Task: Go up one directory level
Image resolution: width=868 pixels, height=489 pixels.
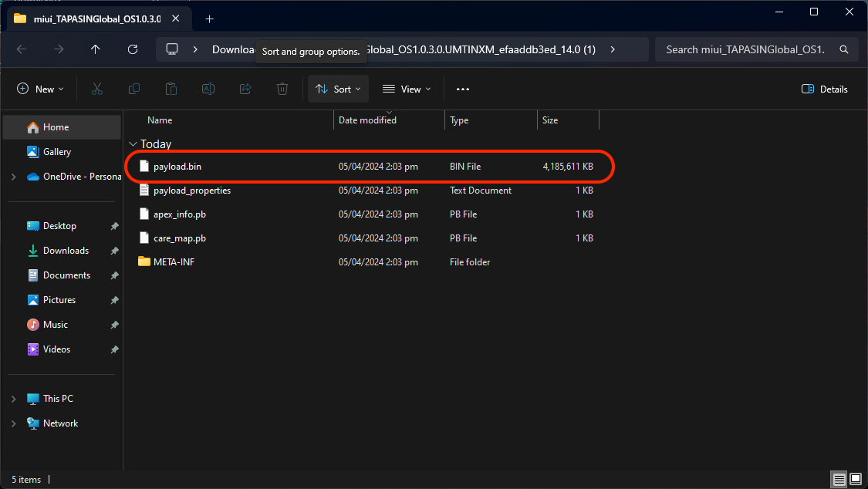Action: coord(96,49)
